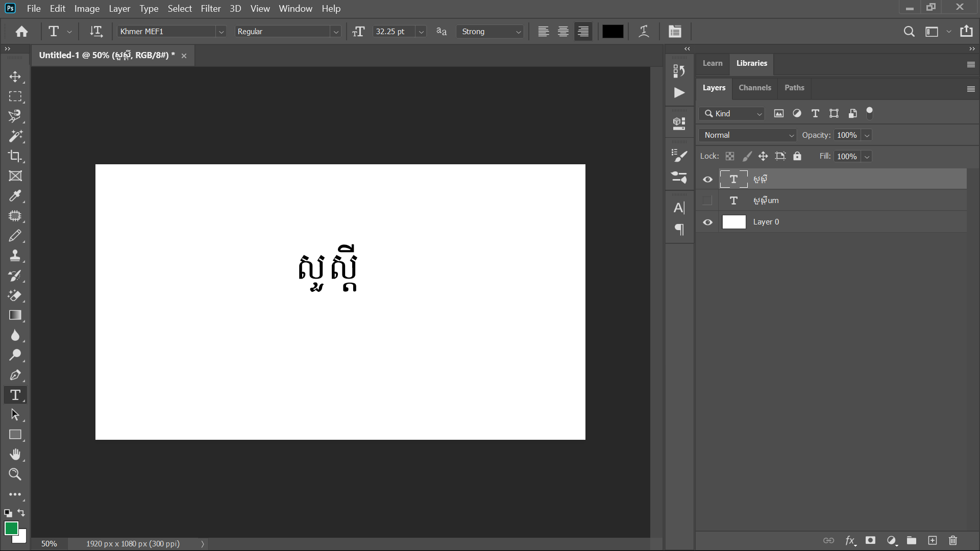
Task: Select the Rectangle shape tool
Action: click(x=15, y=435)
